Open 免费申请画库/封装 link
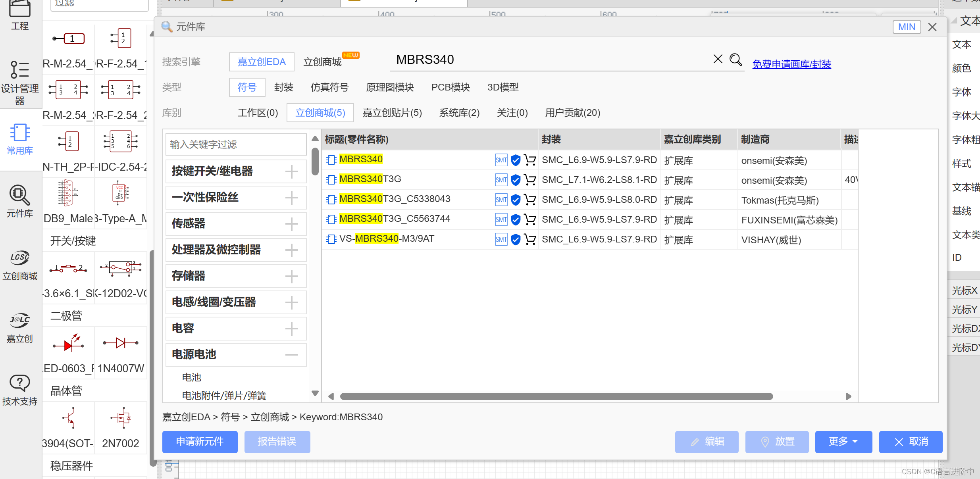The height and width of the screenshot is (479, 980). [791, 64]
